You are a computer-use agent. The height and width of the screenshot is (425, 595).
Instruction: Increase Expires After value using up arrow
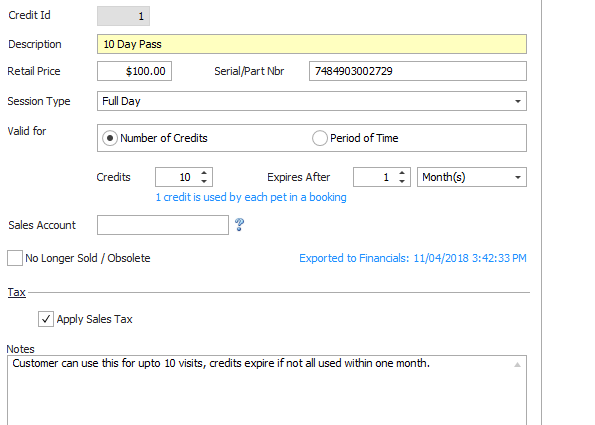click(x=402, y=173)
